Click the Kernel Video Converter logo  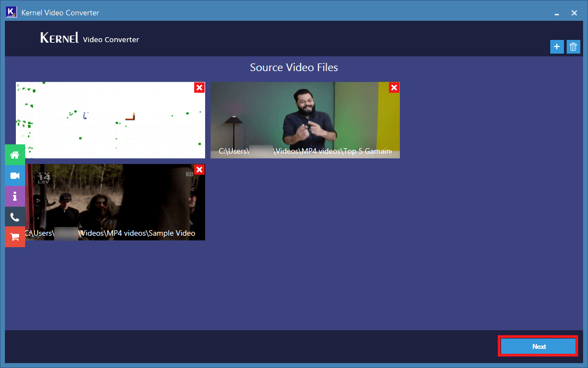(x=89, y=38)
